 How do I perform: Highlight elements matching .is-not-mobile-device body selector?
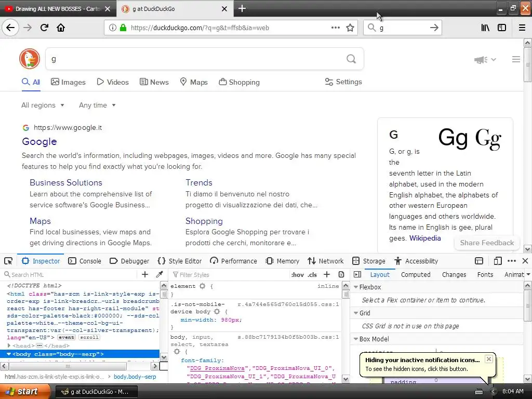pyautogui.click(x=217, y=312)
